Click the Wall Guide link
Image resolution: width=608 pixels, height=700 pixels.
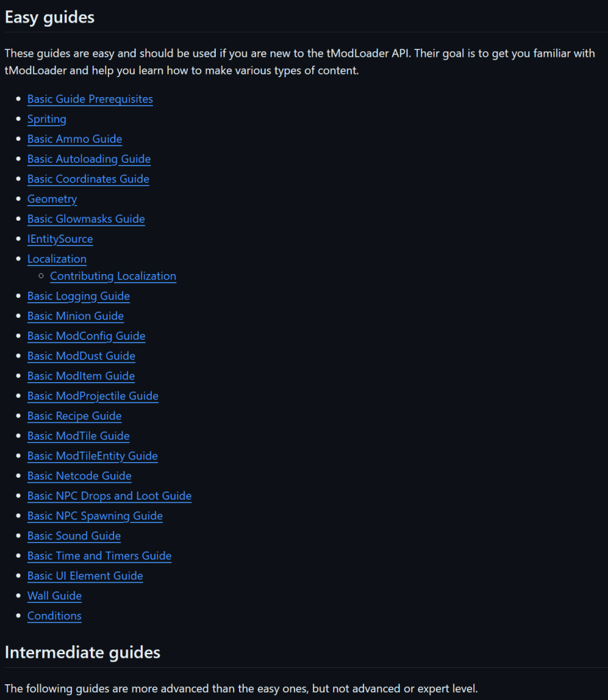(54, 595)
